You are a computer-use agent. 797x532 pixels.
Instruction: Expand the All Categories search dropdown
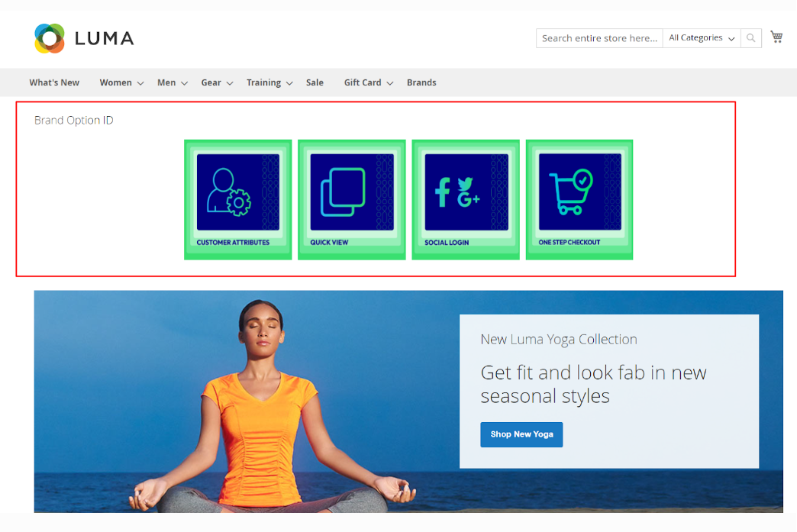tap(702, 38)
